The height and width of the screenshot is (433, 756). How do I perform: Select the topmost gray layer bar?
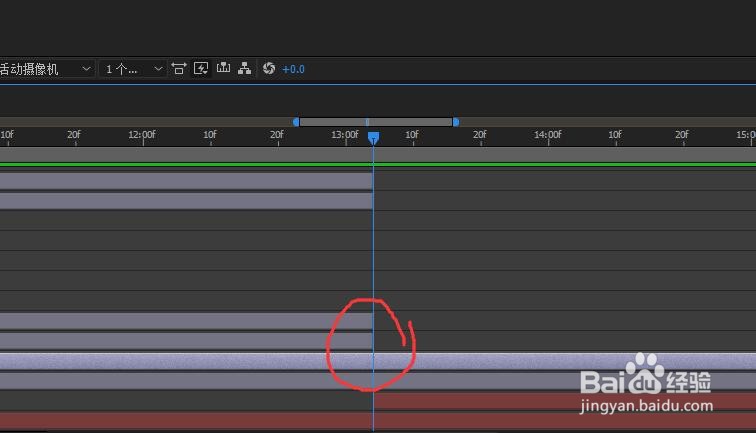pyautogui.click(x=186, y=181)
